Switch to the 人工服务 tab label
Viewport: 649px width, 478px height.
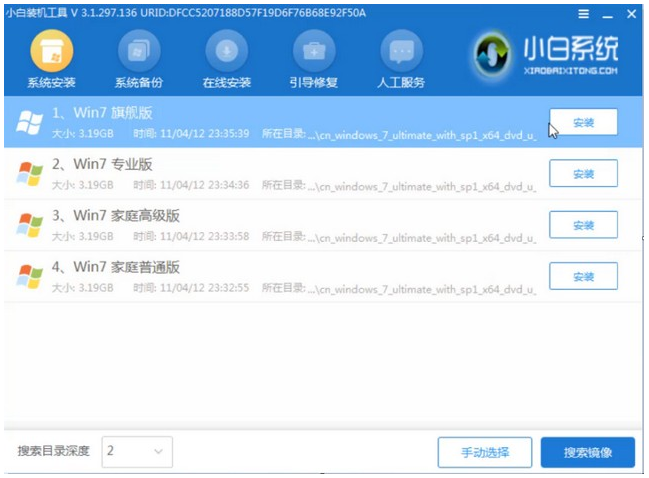401,83
